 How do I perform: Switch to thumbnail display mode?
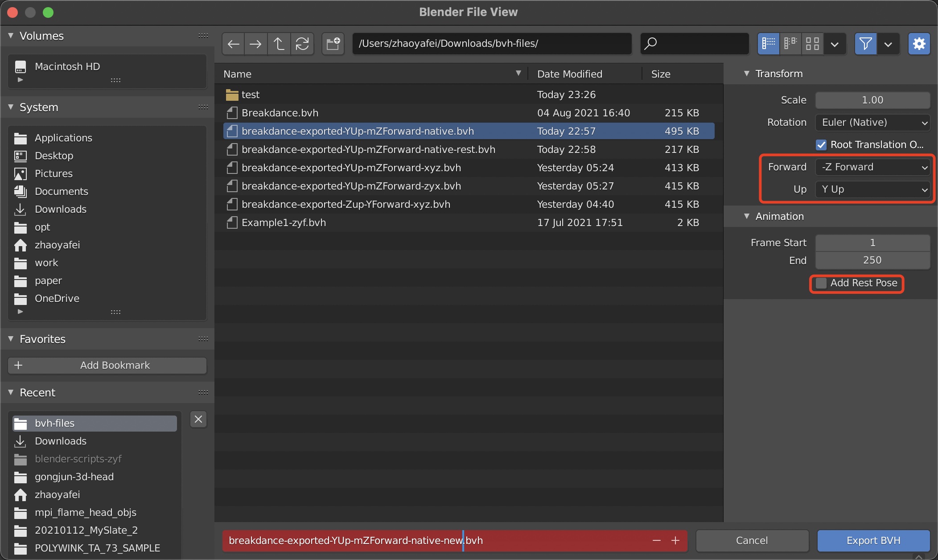812,44
